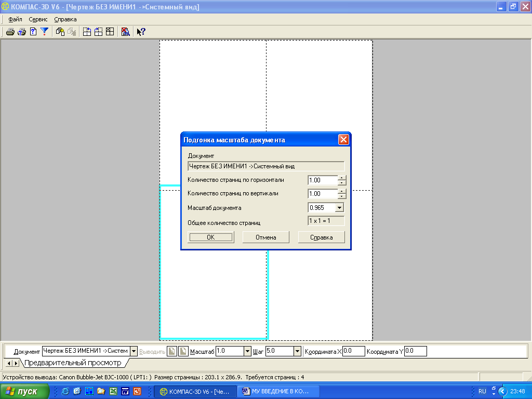The width and height of the screenshot is (532, 399).
Task: Rotate sheet clockwise icon
Action: (x=98, y=32)
